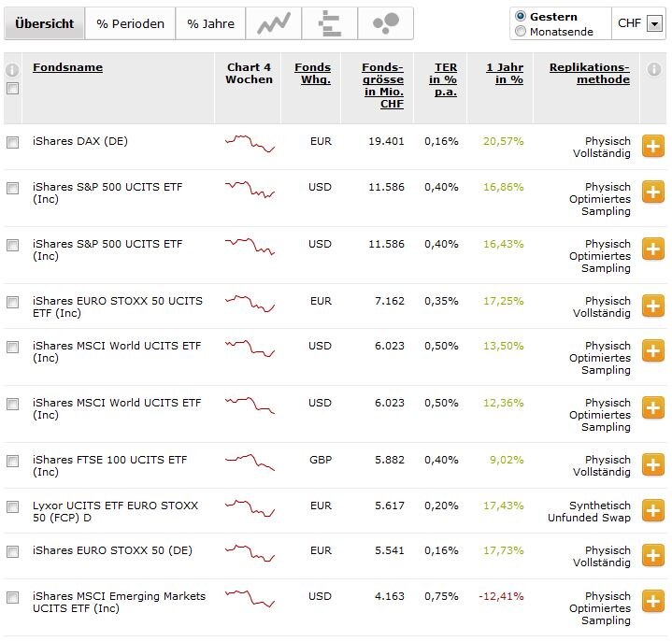
Task: Tick the checkbox for iShares DAX (DE)
Action: coord(12,143)
